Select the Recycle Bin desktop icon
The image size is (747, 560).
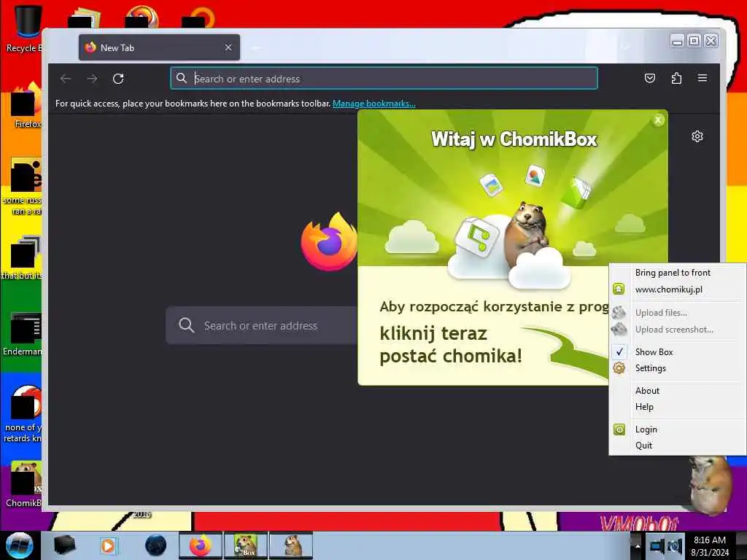pos(25,28)
